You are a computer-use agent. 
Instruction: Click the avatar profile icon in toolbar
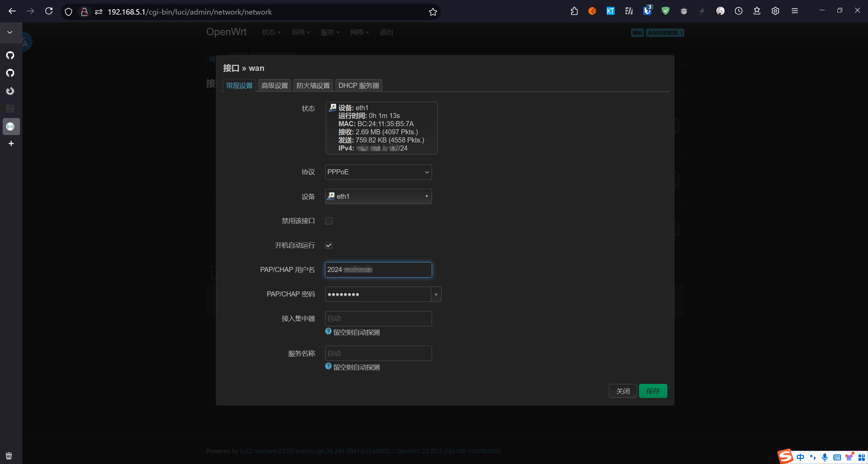(x=721, y=11)
